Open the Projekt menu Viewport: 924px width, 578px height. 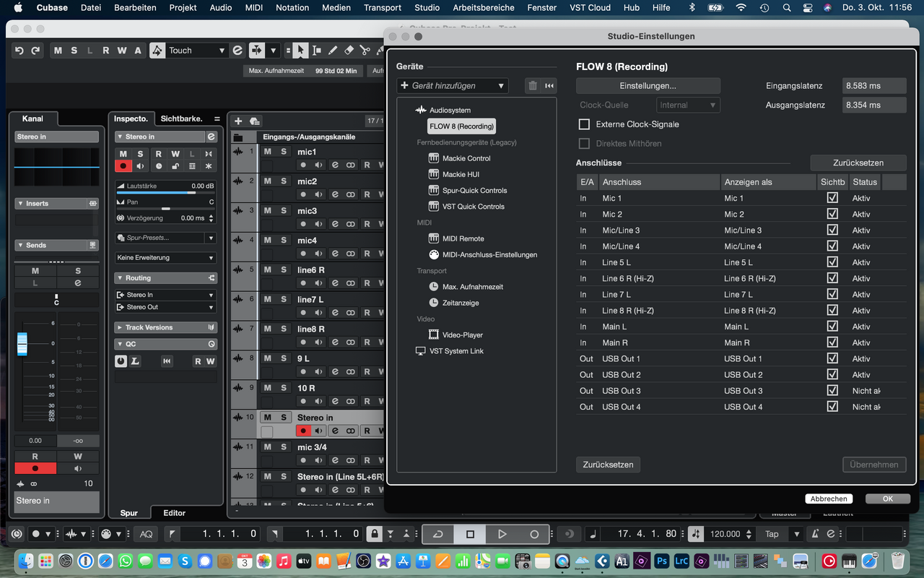(183, 7)
